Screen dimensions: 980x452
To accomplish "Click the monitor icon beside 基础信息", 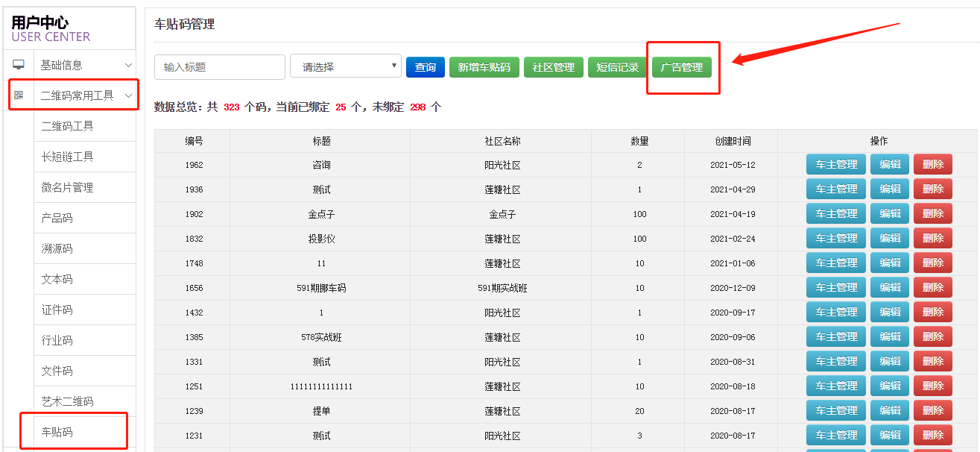I will pyautogui.click(x=19, y=65).
